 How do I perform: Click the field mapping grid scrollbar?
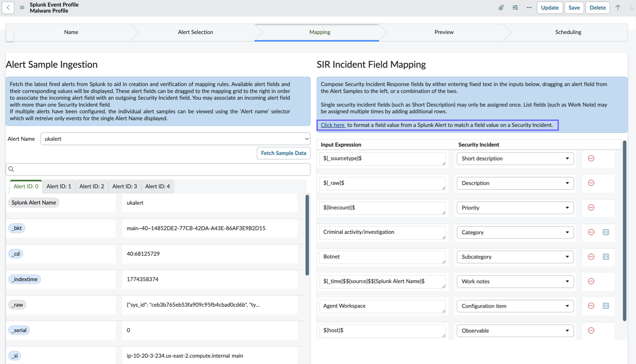tap(624, 230)
